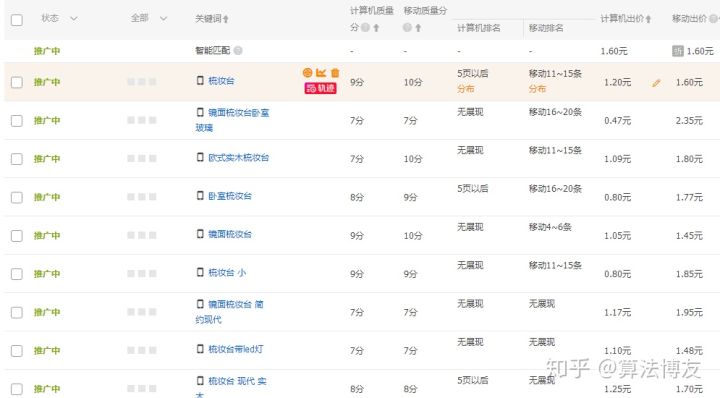Click the 移动排名 column header

[x=546, y=28]
